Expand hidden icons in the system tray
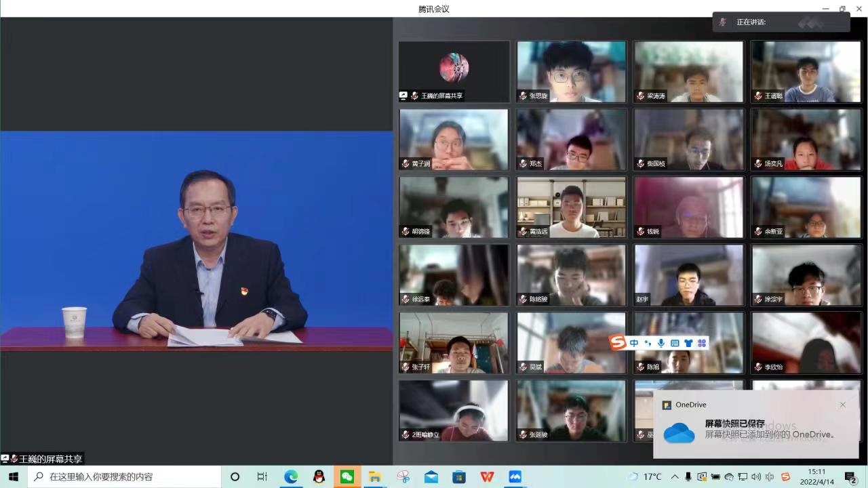Image resolution: width=868 pixels, height=488 pixels. tap(675, 476)
